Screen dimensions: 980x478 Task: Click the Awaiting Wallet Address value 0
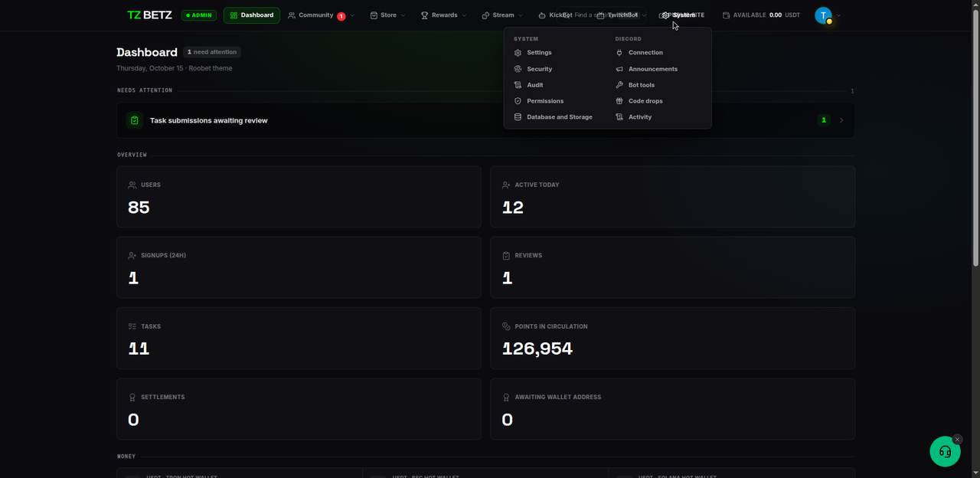[x=507, y=420]
